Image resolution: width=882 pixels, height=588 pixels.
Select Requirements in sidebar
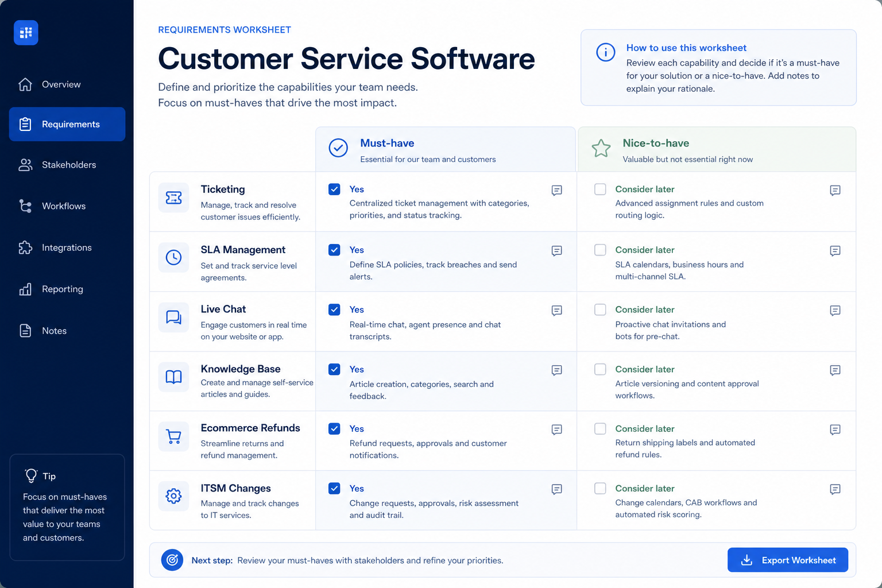[x=67, y=124]
